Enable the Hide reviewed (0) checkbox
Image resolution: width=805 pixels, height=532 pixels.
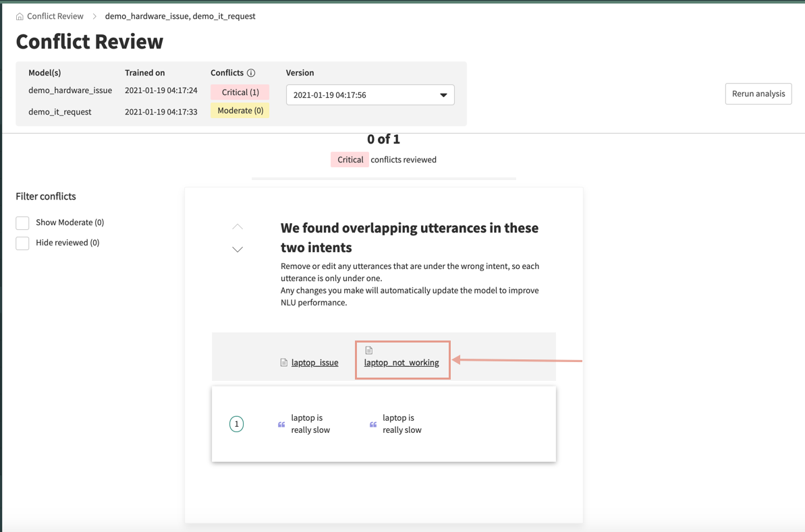tap(22, 243)
